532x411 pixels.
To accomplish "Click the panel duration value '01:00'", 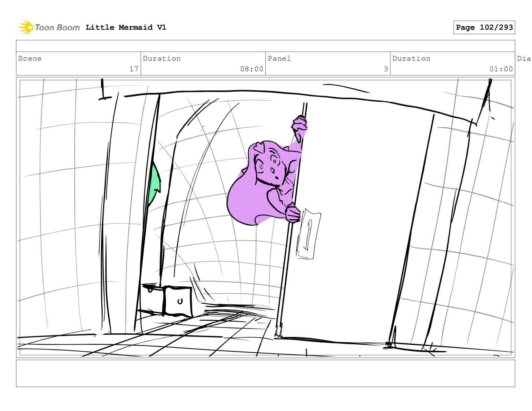I will pyautogui.click(x=501, y=69).
